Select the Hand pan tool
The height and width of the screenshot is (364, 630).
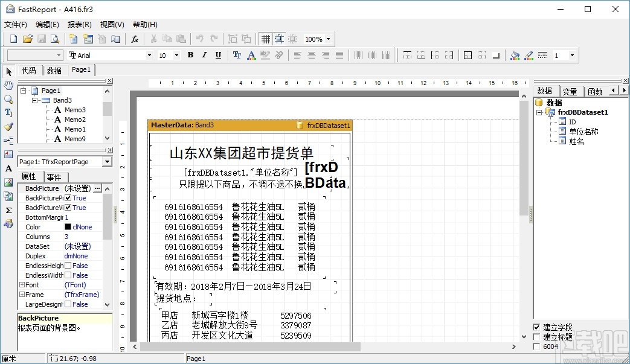coord(8,86)
